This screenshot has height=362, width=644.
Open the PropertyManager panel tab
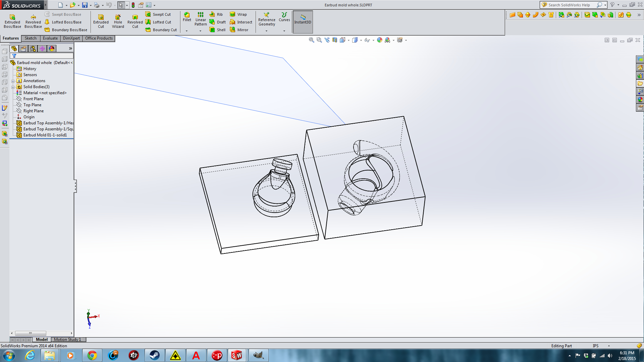(x=23, y=49)
